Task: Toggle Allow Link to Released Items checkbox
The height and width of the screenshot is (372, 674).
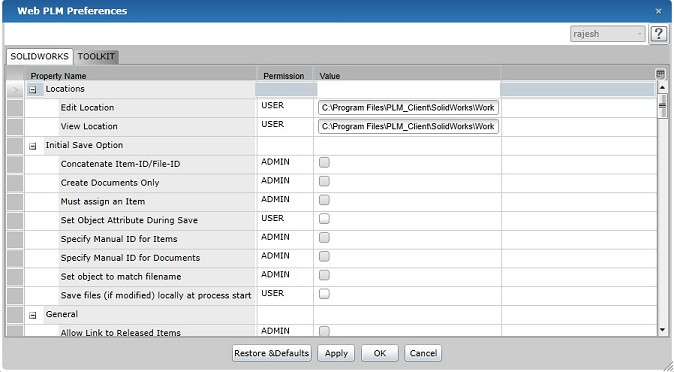Action: pos(325,331)
